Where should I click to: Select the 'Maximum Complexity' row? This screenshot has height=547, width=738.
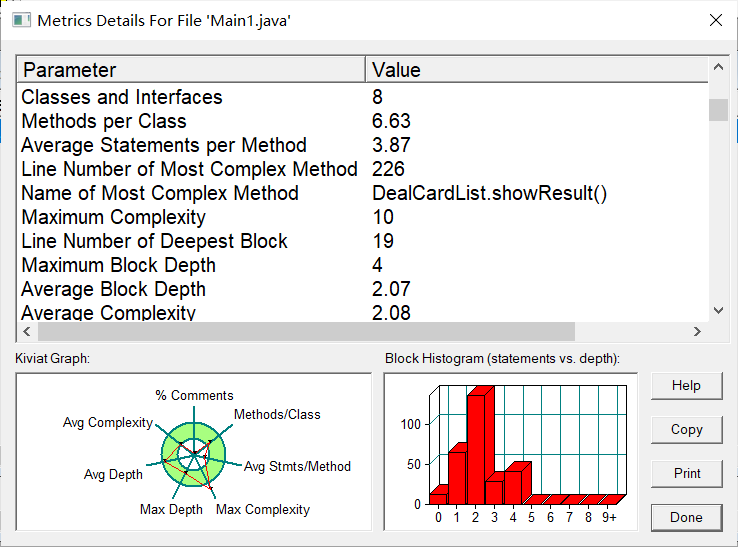point(363,217)
